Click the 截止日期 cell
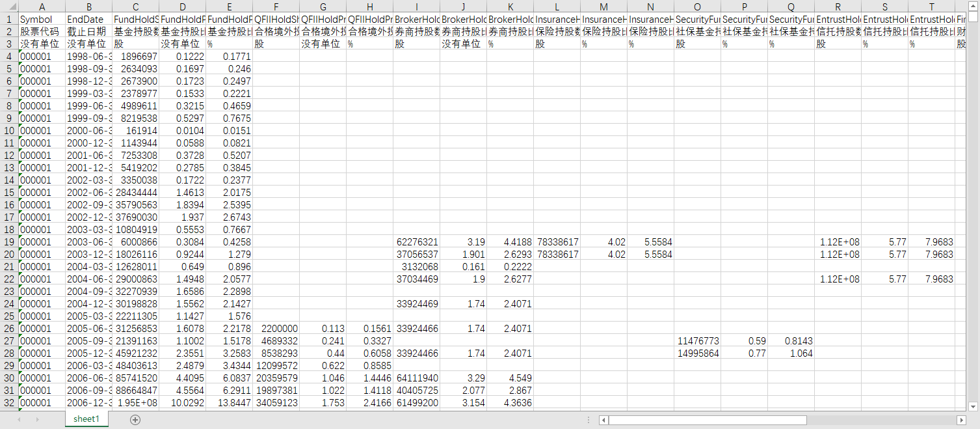Screen dimensions: 980x429 coord(89,31)
